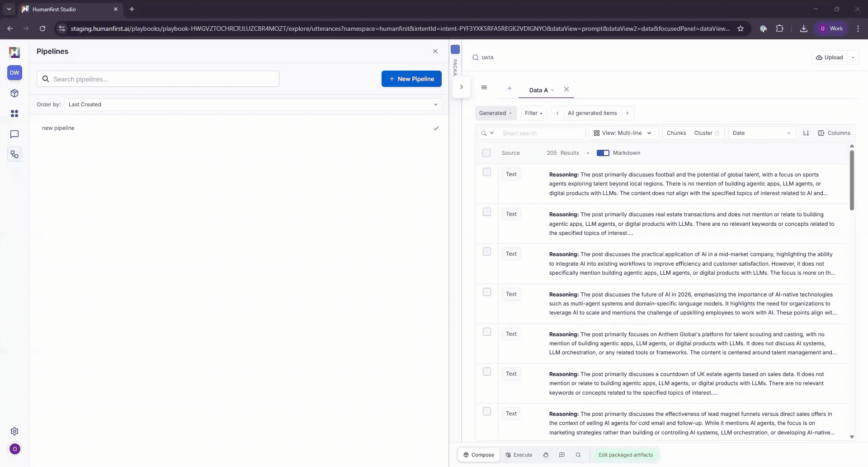Viewport: 868px width, 467px height.
Task: Select checkbox of the football reasoning row
Action: pyautogui.click(x=487, y=172)
